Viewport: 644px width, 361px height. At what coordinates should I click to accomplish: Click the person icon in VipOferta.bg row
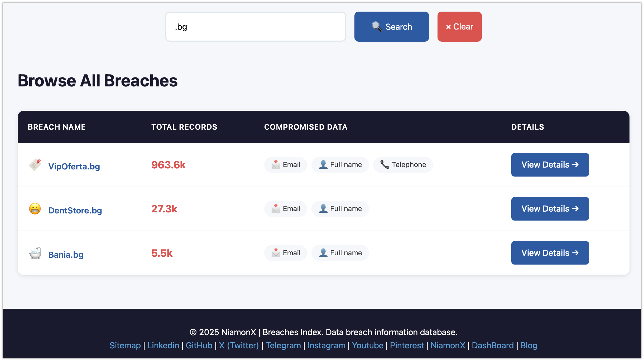(x=323, y=165)
